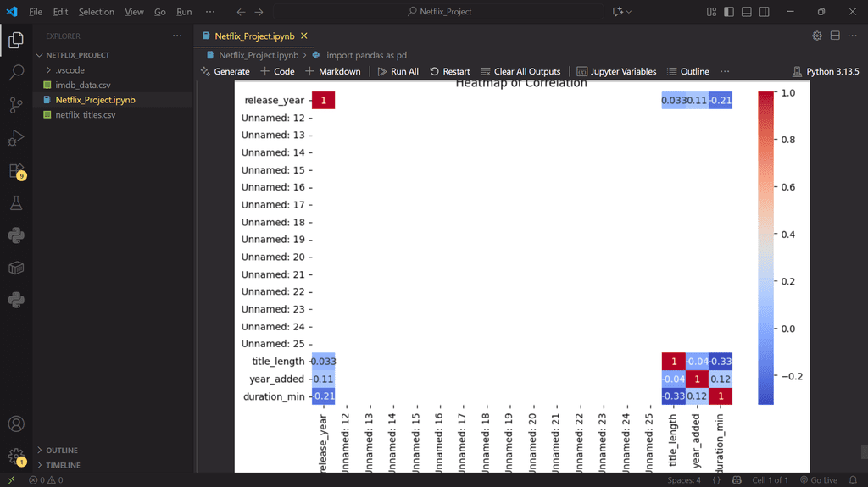Click the editor scrollbar thumb at right edge

pyautogui.click(x=864, y=452)
